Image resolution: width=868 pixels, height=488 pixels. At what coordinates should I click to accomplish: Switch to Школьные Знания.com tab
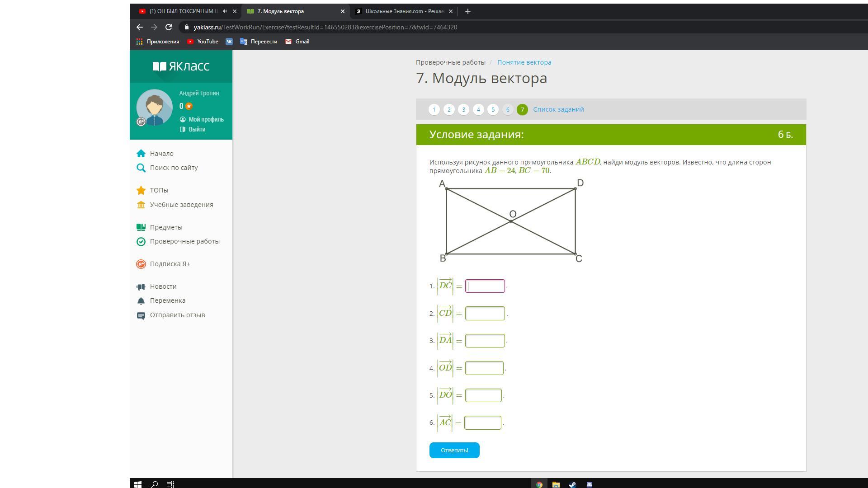coord(404,11)
